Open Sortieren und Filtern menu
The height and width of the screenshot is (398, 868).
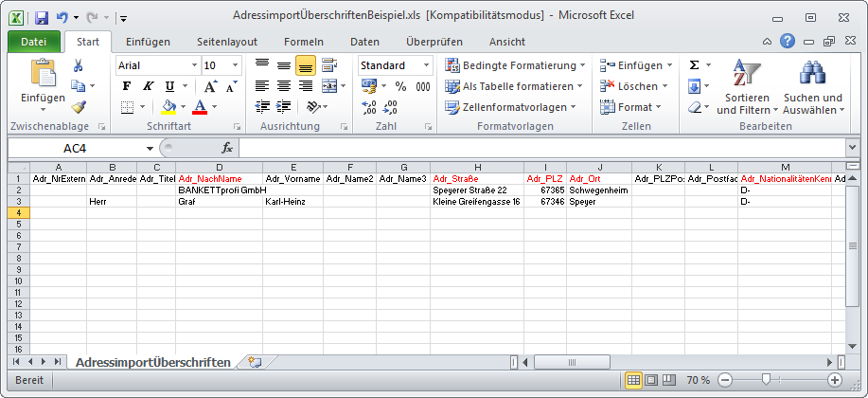[x=748, y=87]
